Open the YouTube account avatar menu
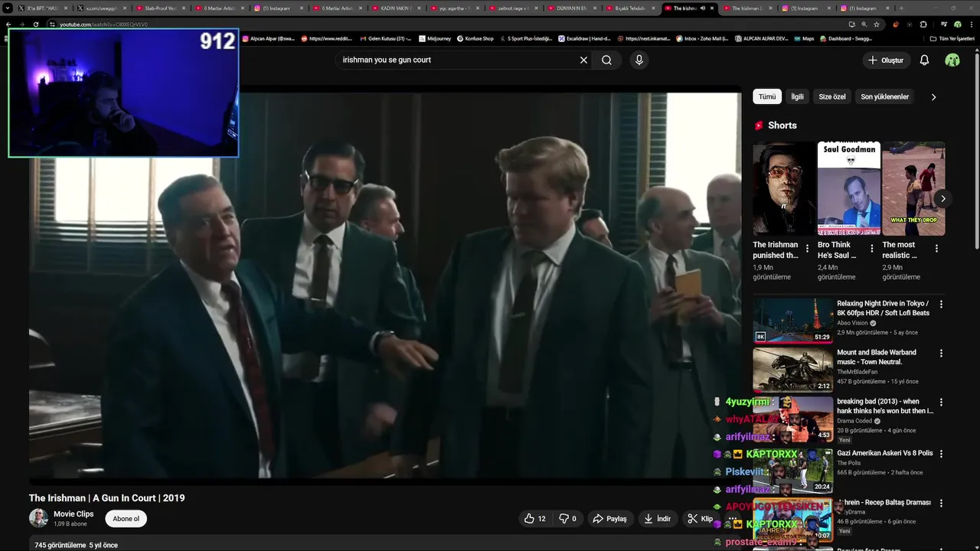The width and height of the screenshot is (980, 551). tap(952, 60)
